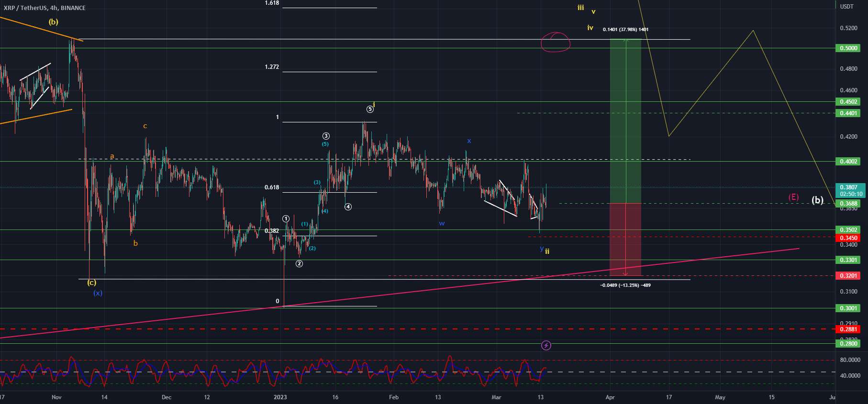
Task: Click the May date on time axis
Action: click(x=720, y=397)
